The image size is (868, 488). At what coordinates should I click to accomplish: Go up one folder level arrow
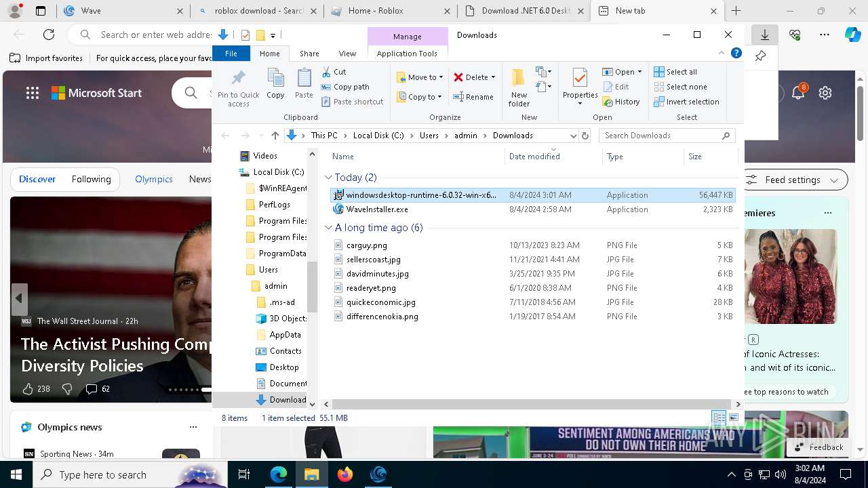(x=275, y=136)
